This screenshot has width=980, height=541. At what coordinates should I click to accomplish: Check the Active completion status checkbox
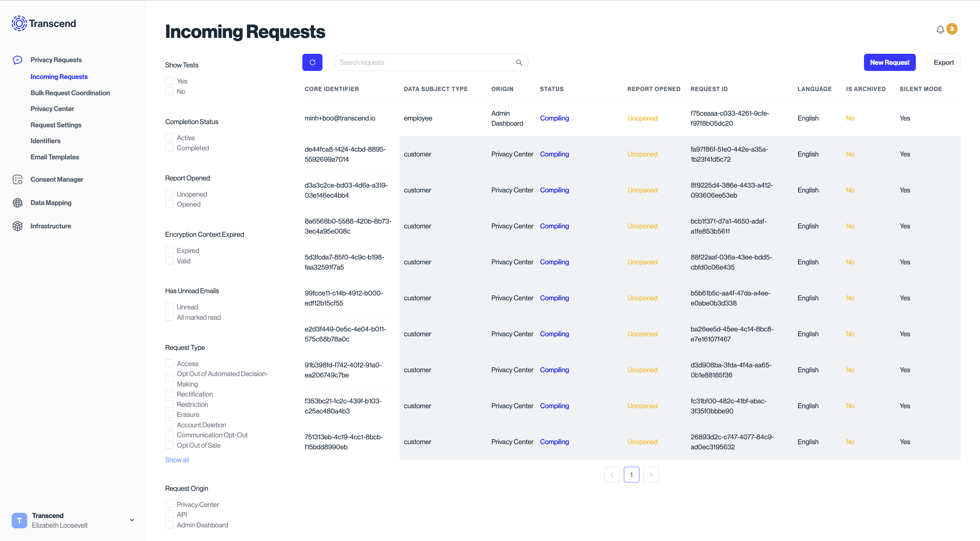click(x=169, y=138)
